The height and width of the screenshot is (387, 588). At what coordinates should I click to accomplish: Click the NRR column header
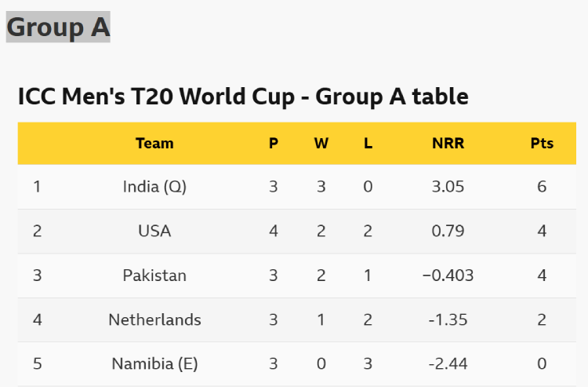(x=448, y=143)
